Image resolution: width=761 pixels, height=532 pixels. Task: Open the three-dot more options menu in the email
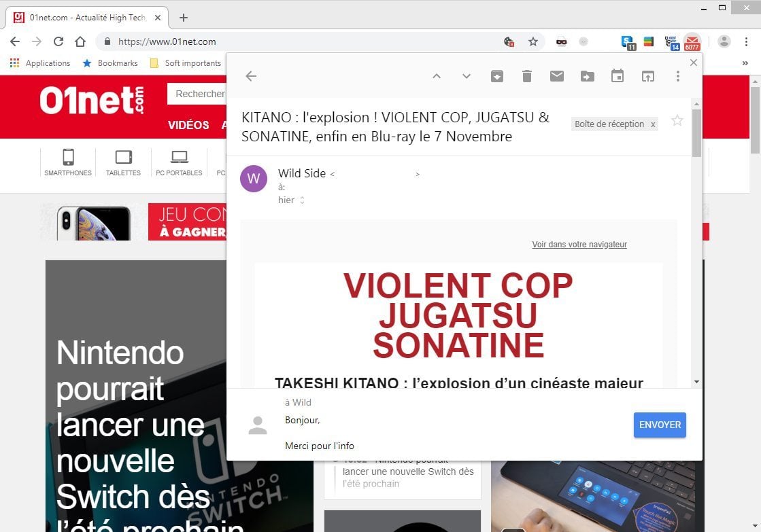[678, 76]
